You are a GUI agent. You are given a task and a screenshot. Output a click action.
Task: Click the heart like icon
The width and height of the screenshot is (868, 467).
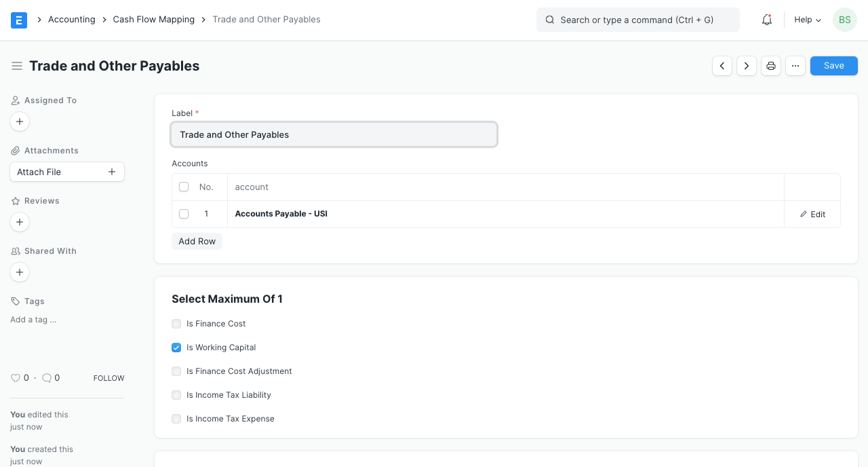pos(16,378)
